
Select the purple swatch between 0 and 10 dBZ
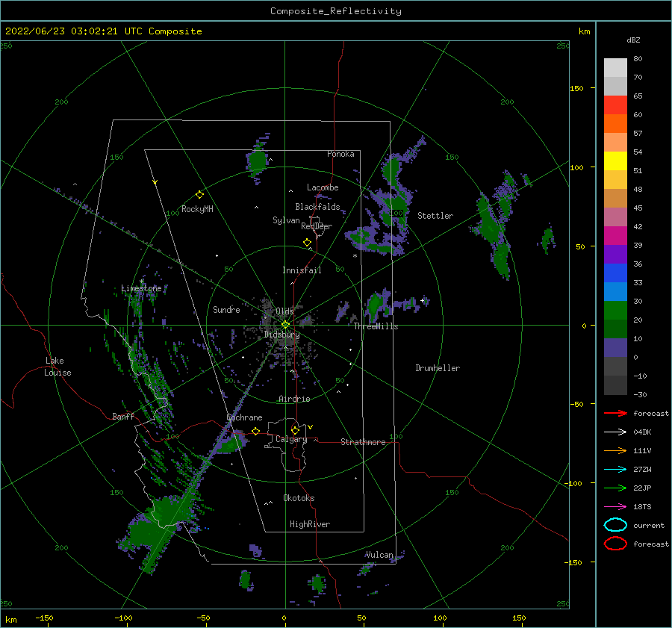tap(615, 348)
